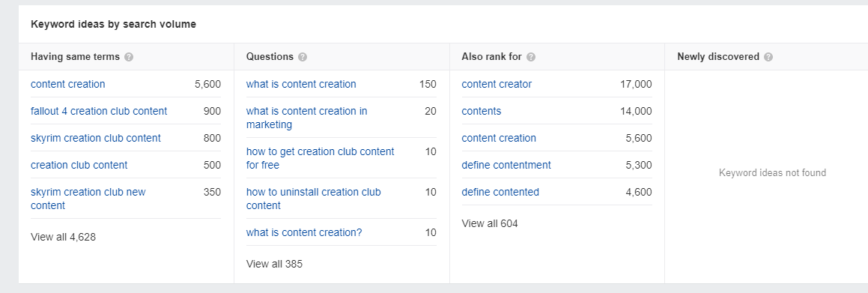Select the 'Having same terms' column heading
This screenshot has width=868, height=293.
pos(76,57)
